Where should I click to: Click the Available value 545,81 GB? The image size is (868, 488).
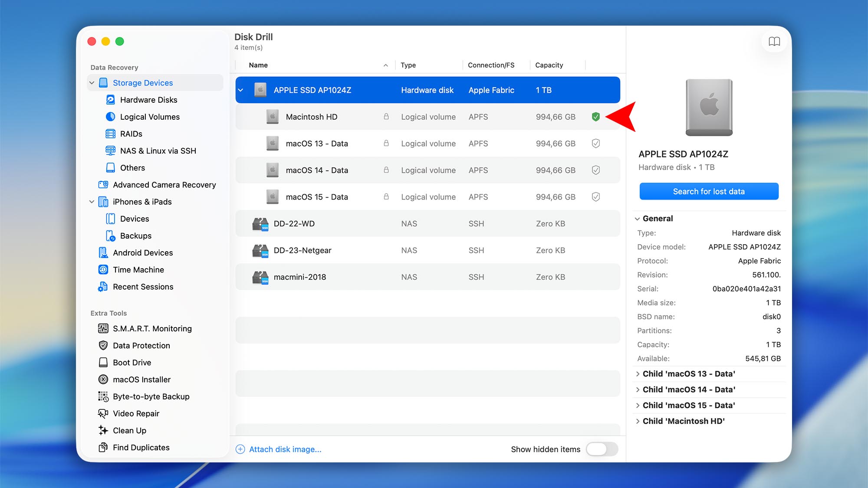(x=763, y=359)
